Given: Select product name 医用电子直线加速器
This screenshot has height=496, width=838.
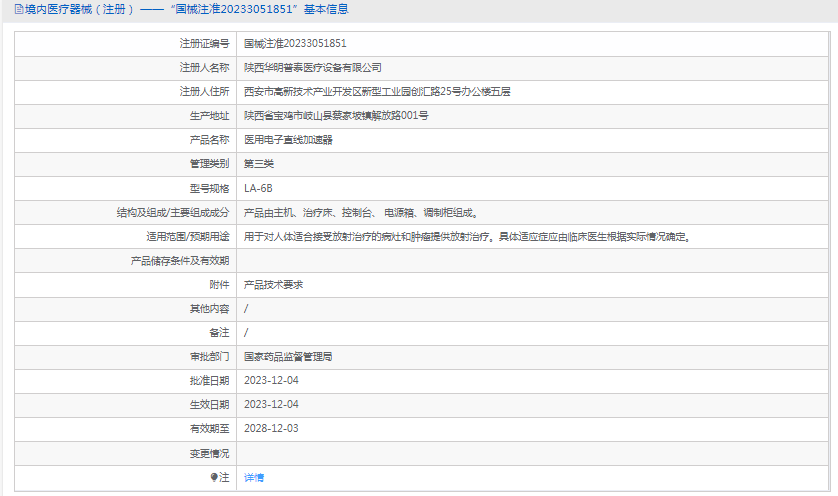Looking at the screenshot, I should (x=288, y=140).
